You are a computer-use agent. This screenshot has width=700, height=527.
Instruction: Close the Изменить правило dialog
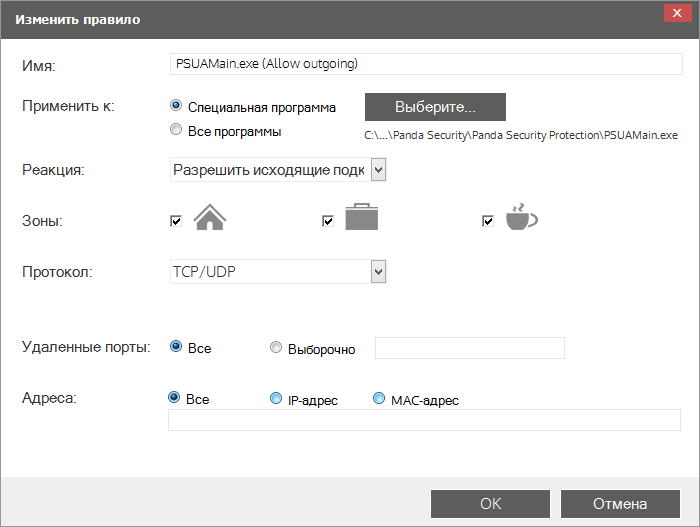677,13
